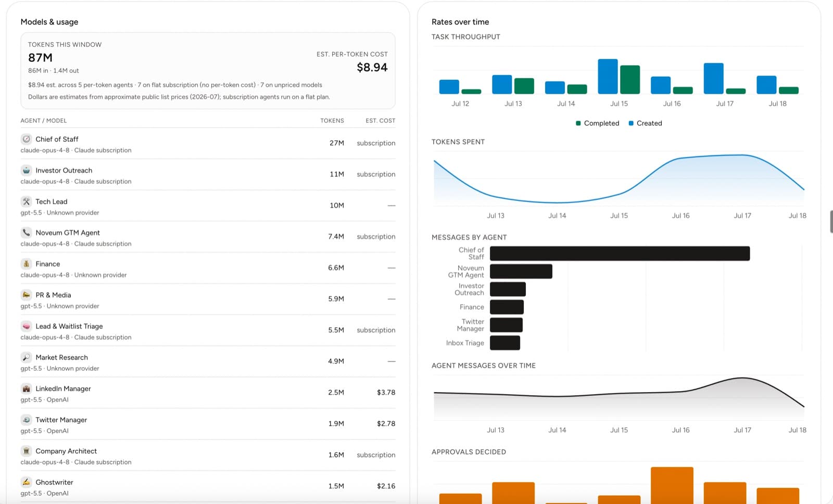Click the Models & usage heading
Image resolution: width=833 pixels, height=504 pixels.
(49, 22)
